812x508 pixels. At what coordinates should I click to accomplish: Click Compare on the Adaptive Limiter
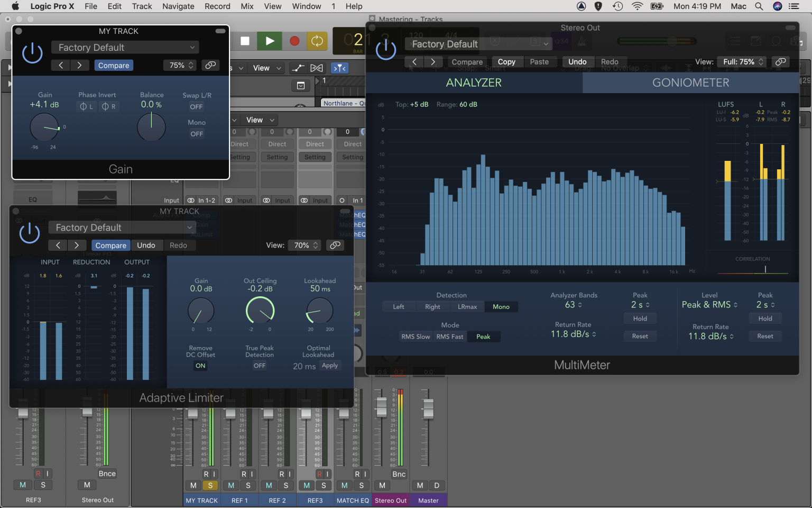[110, 245]
